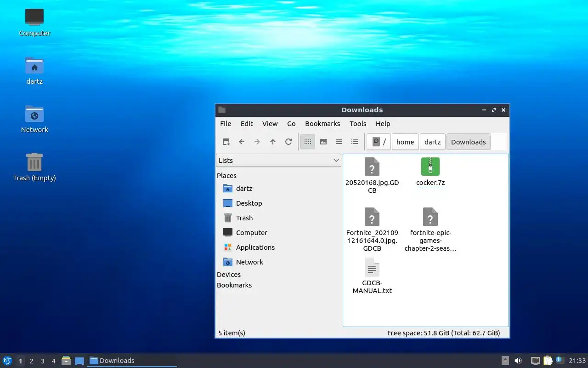Select fortnite-epic-games-chapter-2 file icon
Image resolution: width=588 pixels, height=368 pixels.
[x=430, y=217]
